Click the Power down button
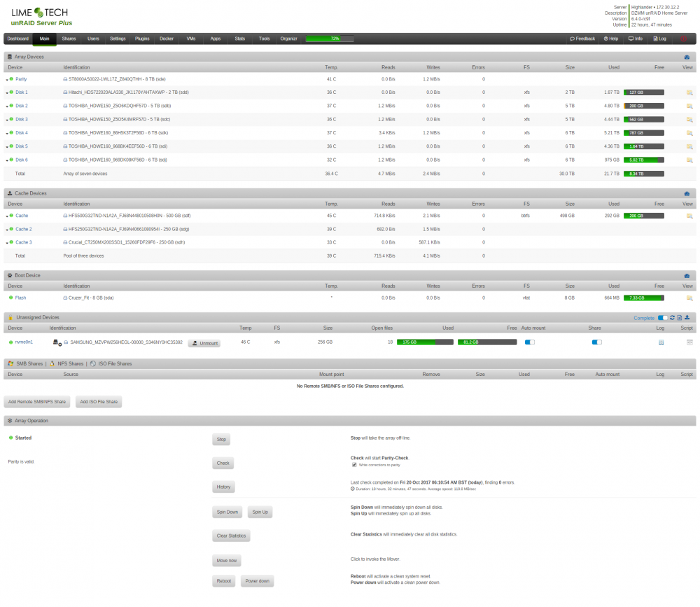Screen dimensions: 700x607 [x=257, y=582]
